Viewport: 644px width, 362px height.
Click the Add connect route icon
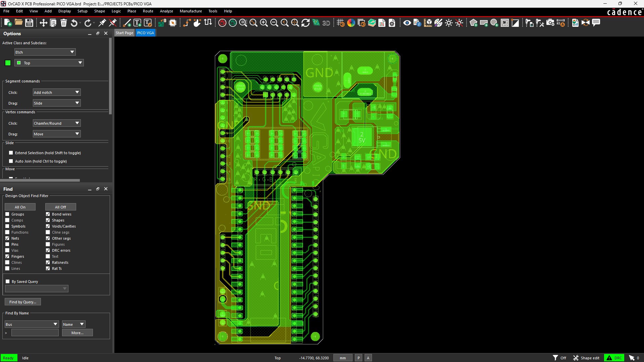click(187, 23)
